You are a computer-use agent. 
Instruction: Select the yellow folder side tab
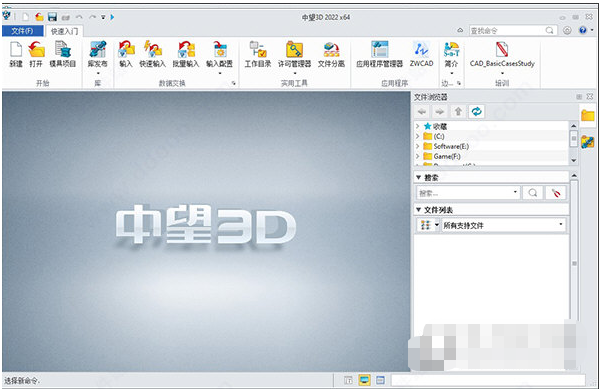coord(588,115)
